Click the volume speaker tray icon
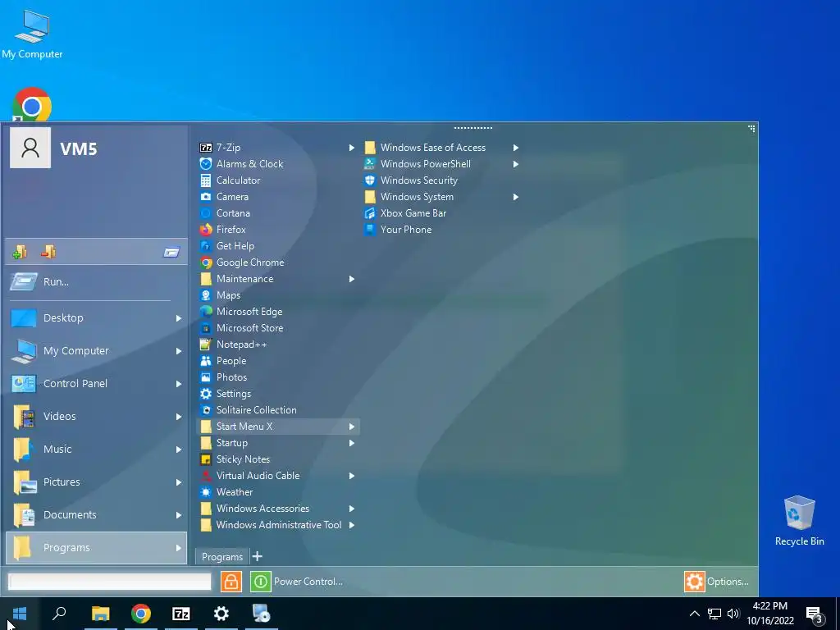840x630 pixels. [733, 614]
